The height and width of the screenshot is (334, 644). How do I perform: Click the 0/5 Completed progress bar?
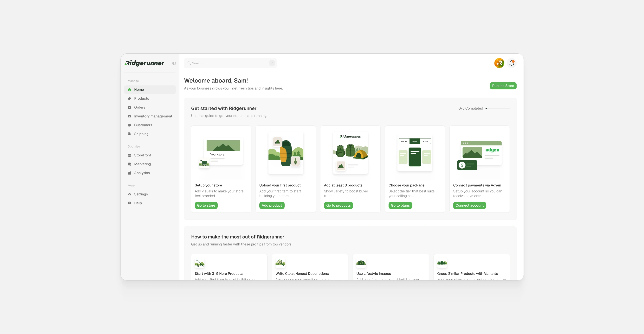pos(498,108)
